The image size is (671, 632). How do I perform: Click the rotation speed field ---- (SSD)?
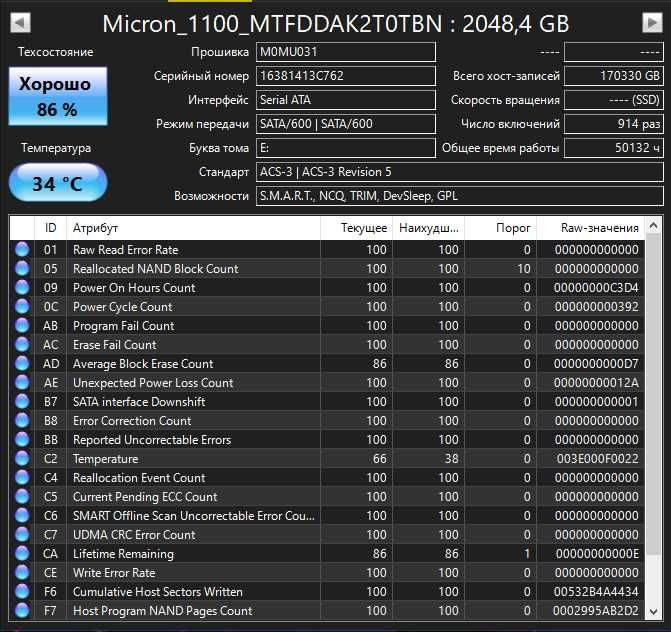pyautogui.click(x=614, y=100)
